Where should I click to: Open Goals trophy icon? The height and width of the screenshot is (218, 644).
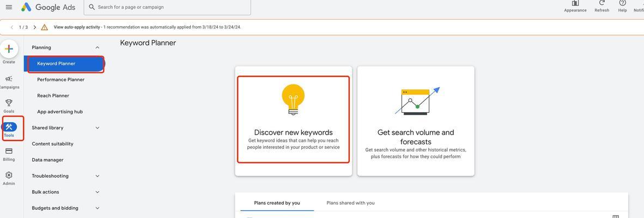9,102
